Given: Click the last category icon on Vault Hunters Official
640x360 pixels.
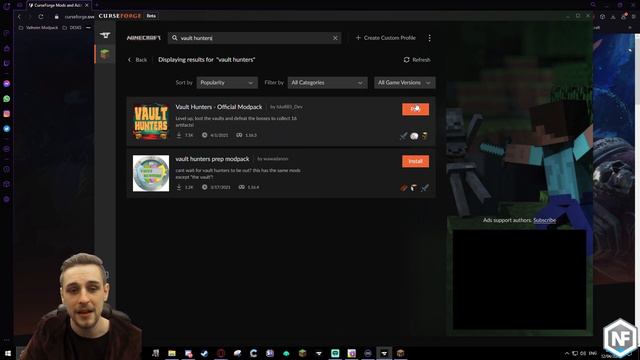Looking at the screenshot, I should (x=425, y=136).
